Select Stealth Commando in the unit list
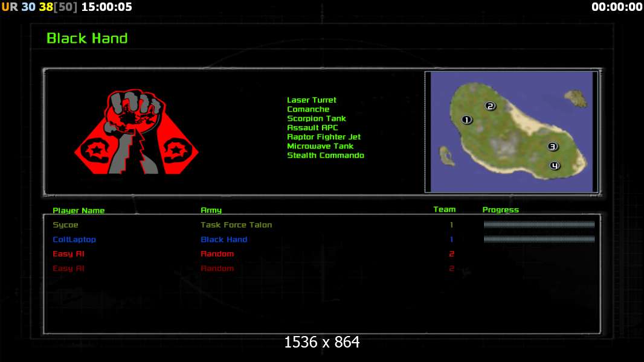The height and width of the screenshot is (362, 644). point(325,156)
